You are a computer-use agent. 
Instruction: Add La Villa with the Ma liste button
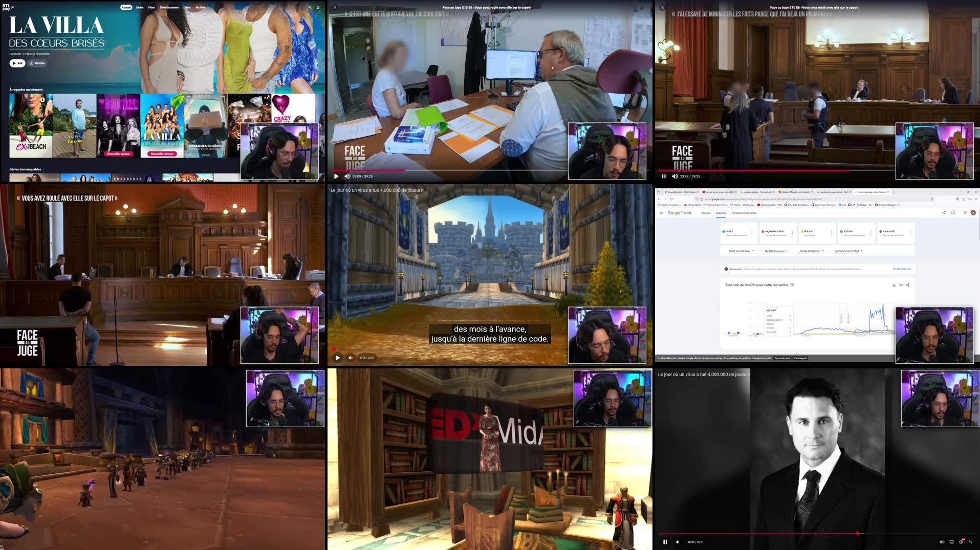(37, 63)
